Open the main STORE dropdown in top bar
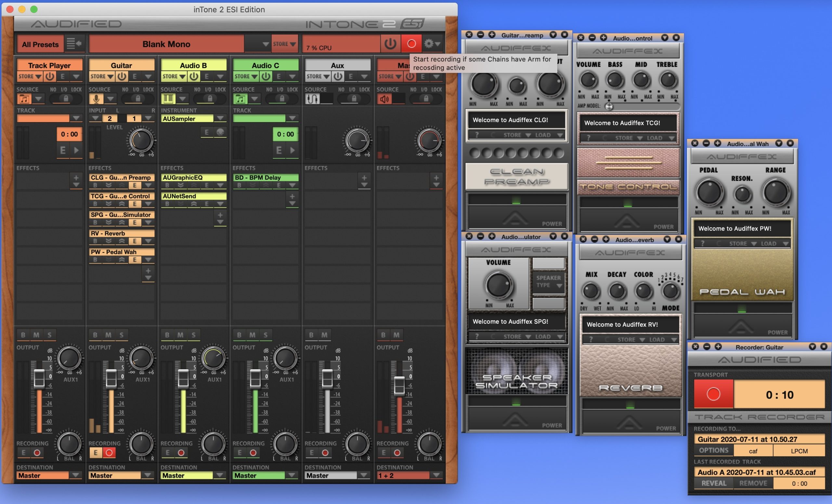This screenshot has width=832, height=504. tap(284, 44)
